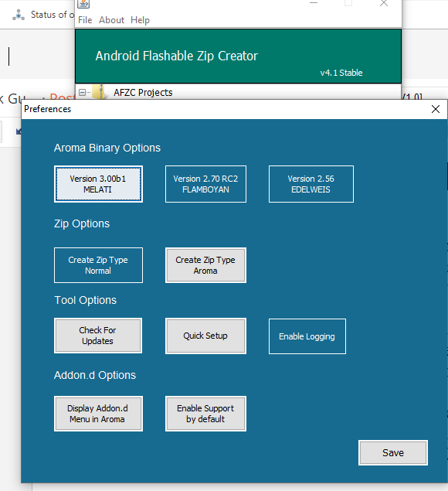This screenshot has width=448, height=491.
Task: Select the AFZC Projects tree item
Action: pyautogui.click(x=143, y=92)
